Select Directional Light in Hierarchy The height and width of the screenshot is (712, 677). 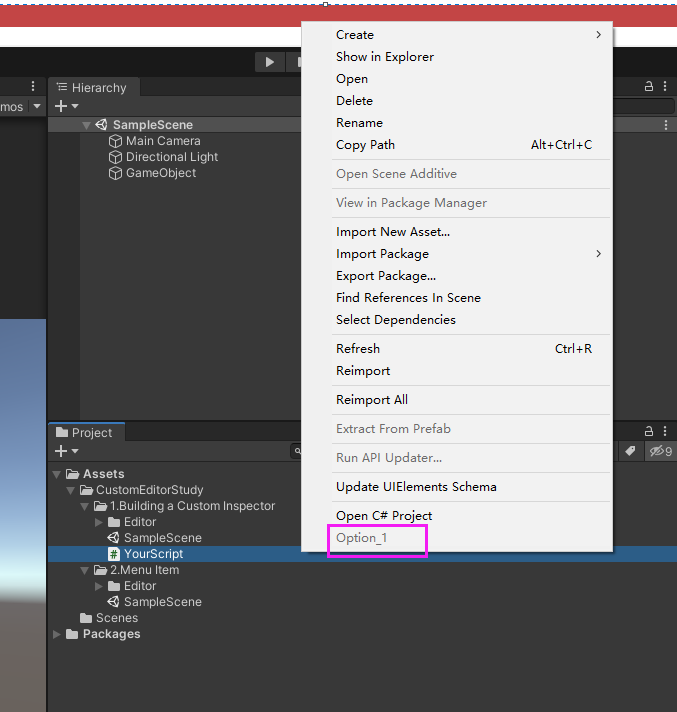point(172,157)
